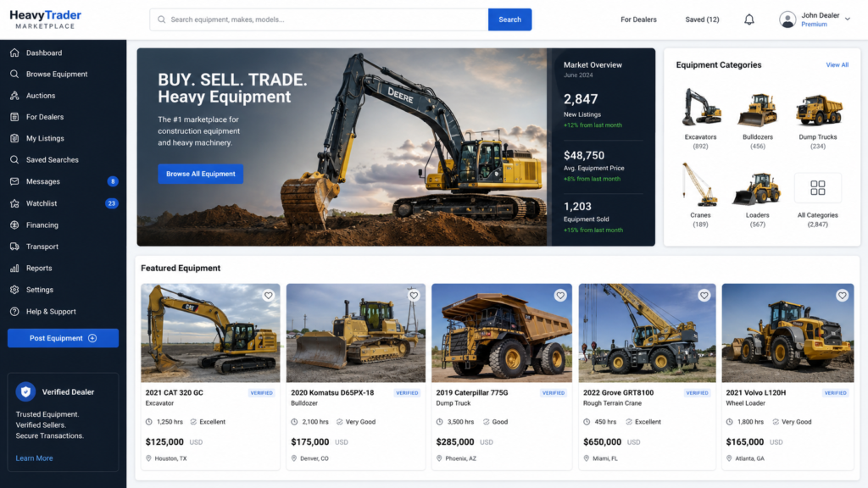
Task: Favorite the 2022 Grove GRT8100 listing
Action: 704,296
